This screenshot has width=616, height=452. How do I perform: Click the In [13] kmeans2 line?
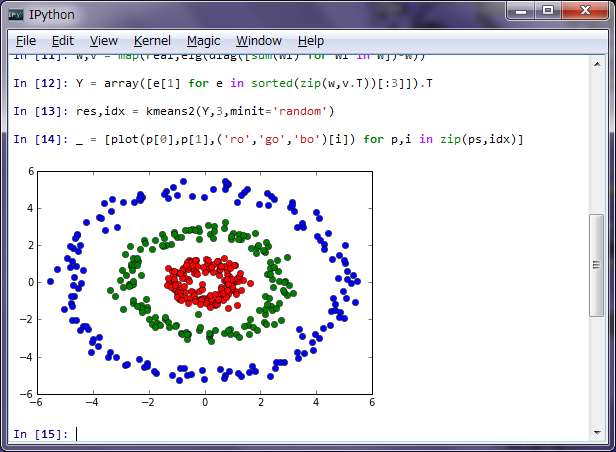coord(174,111)
